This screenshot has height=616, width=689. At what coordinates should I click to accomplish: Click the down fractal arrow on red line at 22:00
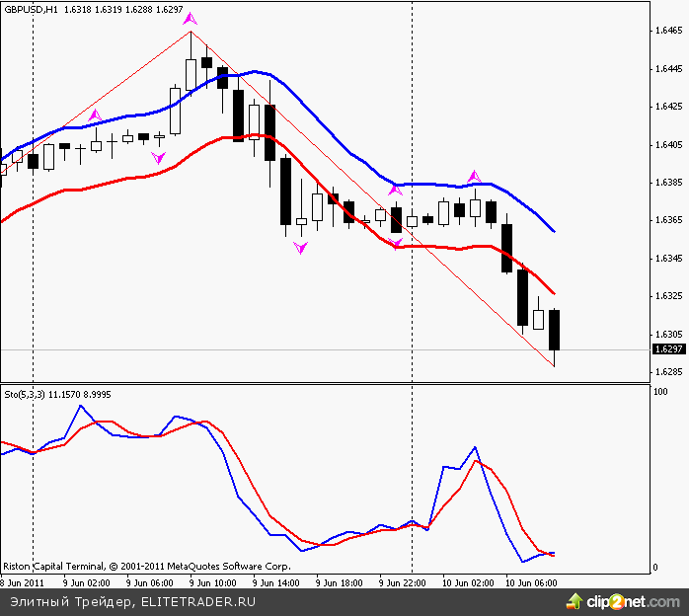(396, 245)
